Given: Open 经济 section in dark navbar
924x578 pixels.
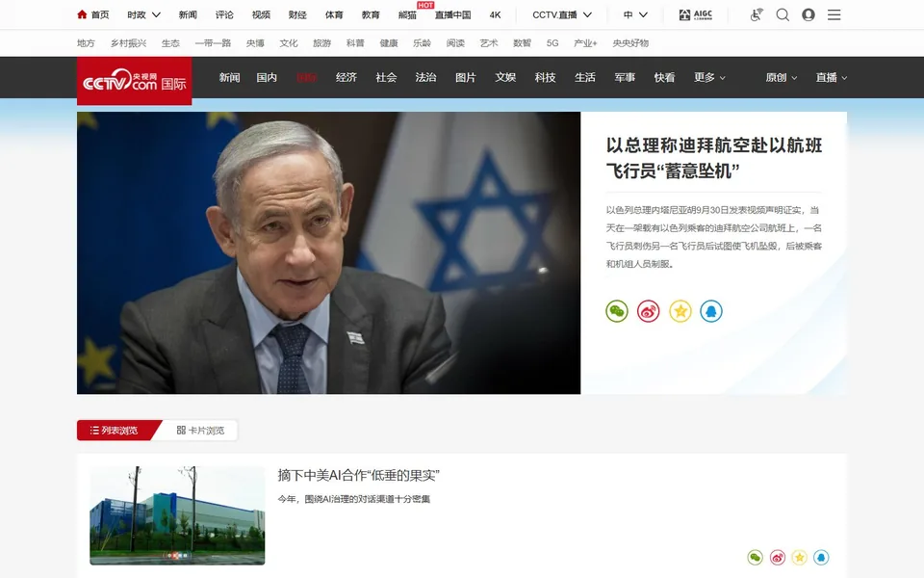Looking at the screenshot, I should [x=346, y=77].
